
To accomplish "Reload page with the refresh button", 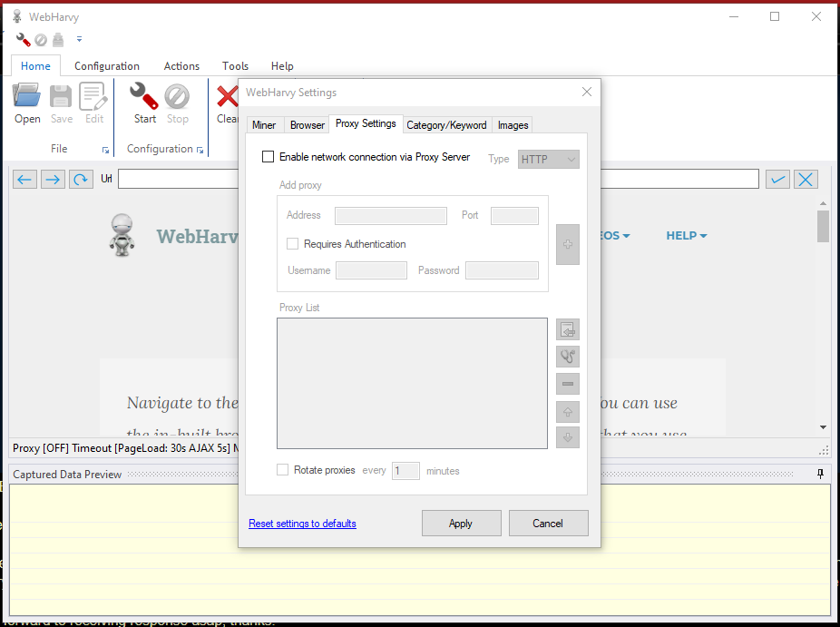I will (x=81, y=179).
